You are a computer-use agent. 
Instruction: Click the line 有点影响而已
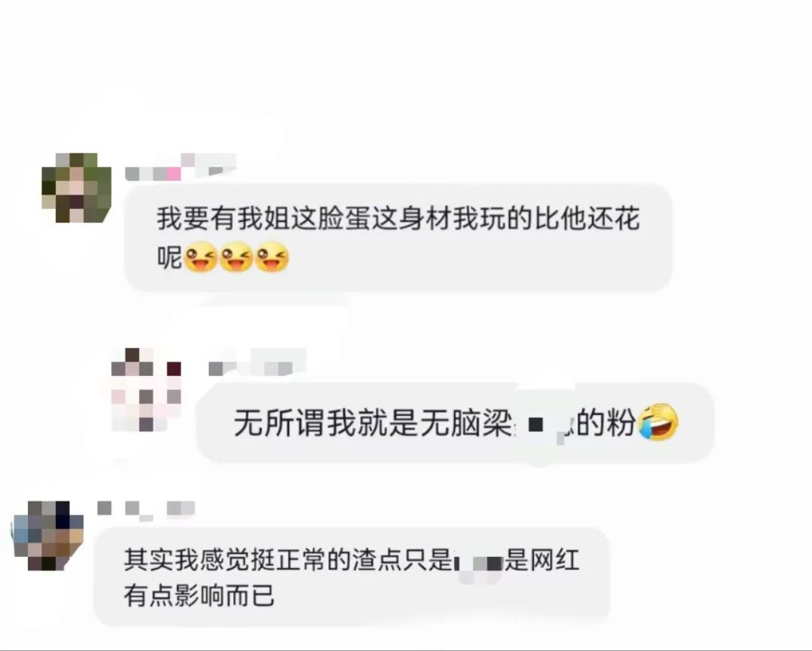click(198, 595)
